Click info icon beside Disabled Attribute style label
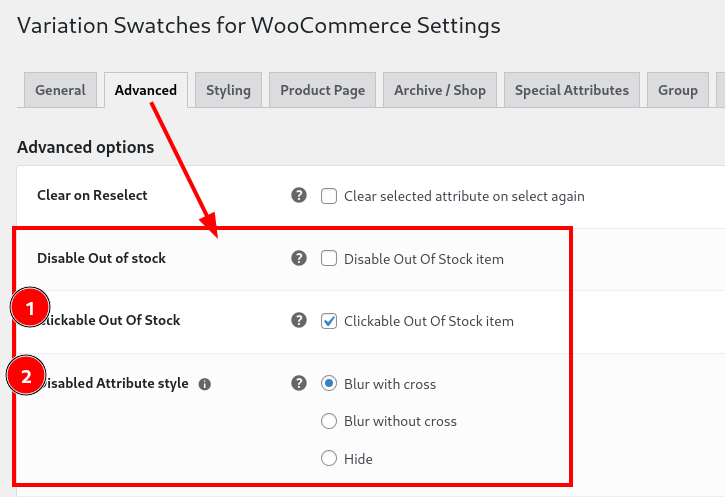 (204, 384)
